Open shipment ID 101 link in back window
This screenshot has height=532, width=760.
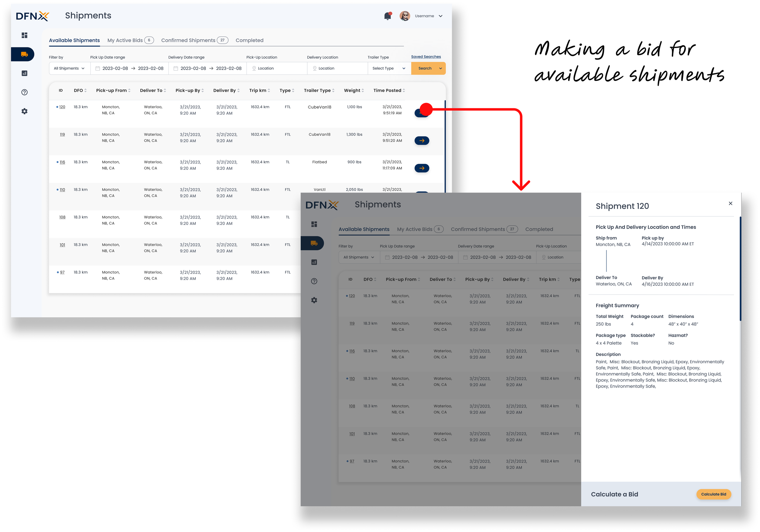(x=62, y=245)
